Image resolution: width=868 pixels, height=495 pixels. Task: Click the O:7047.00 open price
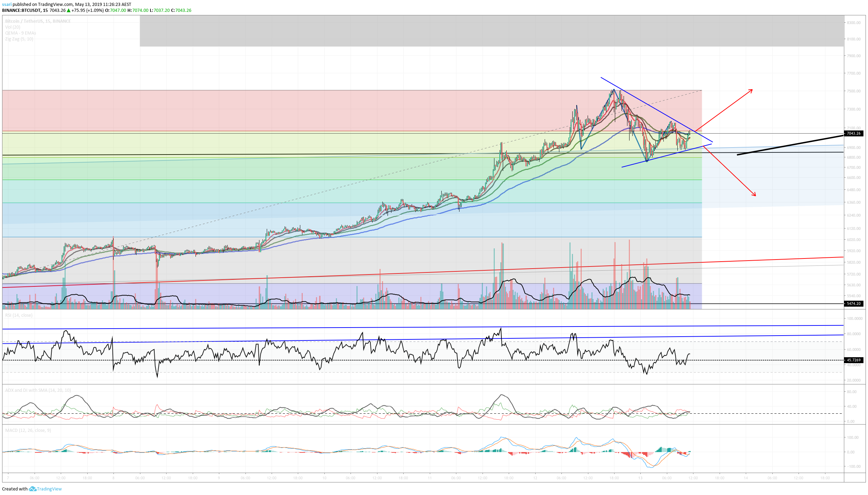pos(116,10)
